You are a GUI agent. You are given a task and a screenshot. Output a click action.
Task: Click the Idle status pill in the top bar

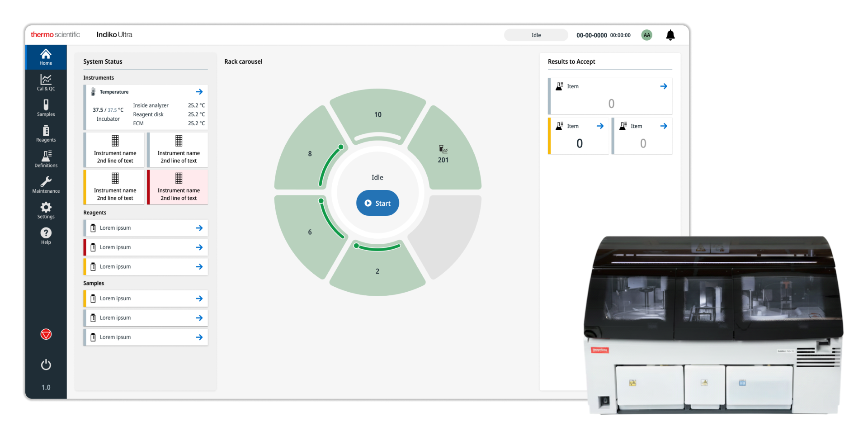536,35
